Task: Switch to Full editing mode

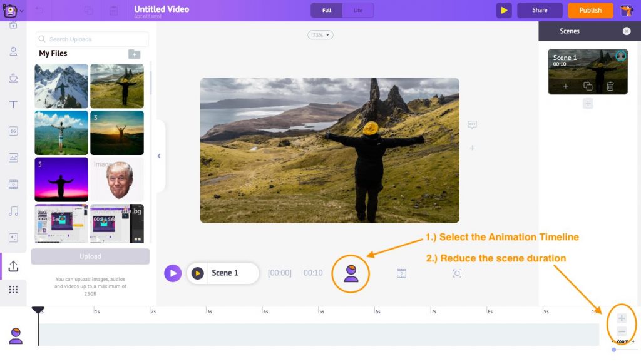Action: (x=326, y=10)
